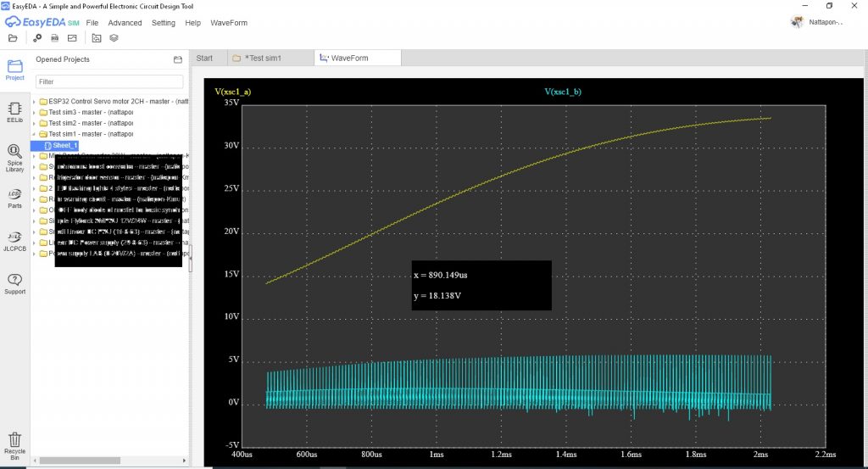The image size is (868, 469).
Task: Click folder icon beside Opened Projects header
Action: tap(178, 59)
